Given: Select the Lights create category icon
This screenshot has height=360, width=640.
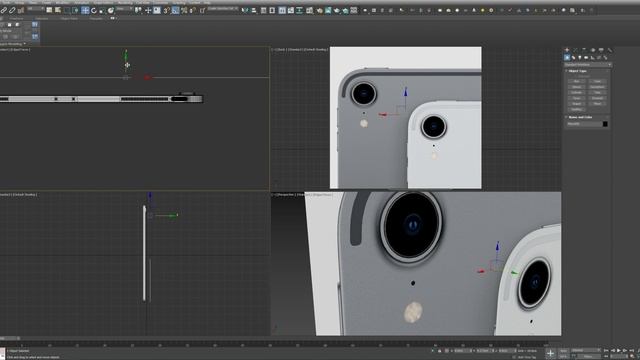Looking at the screenshot, I should pyautogui.click(x=580, y=58).
